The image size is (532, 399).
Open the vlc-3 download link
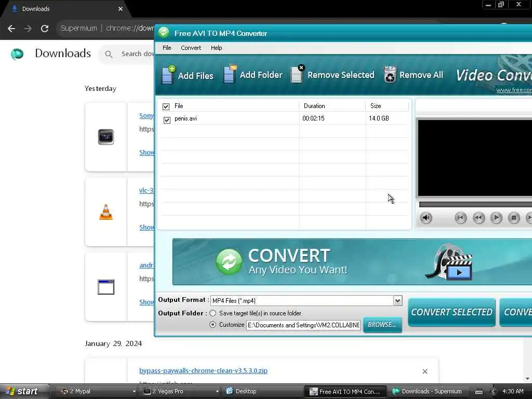147,190
